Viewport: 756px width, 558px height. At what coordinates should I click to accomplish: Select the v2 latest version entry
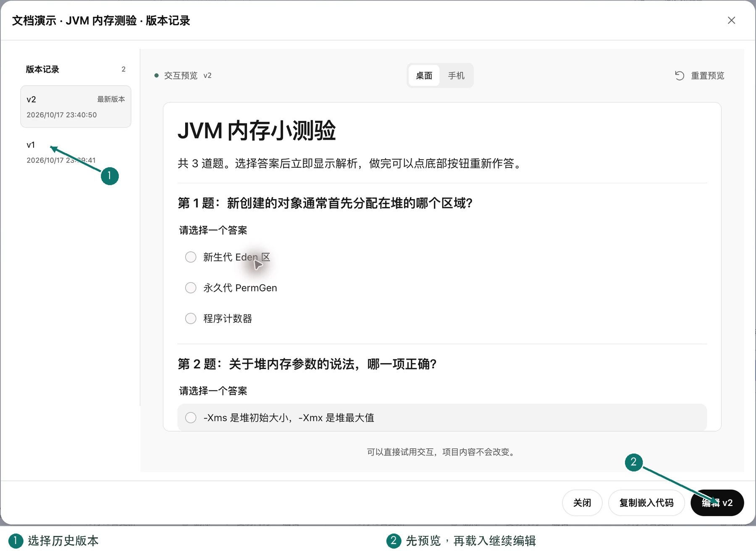click(x=76, y=107)
